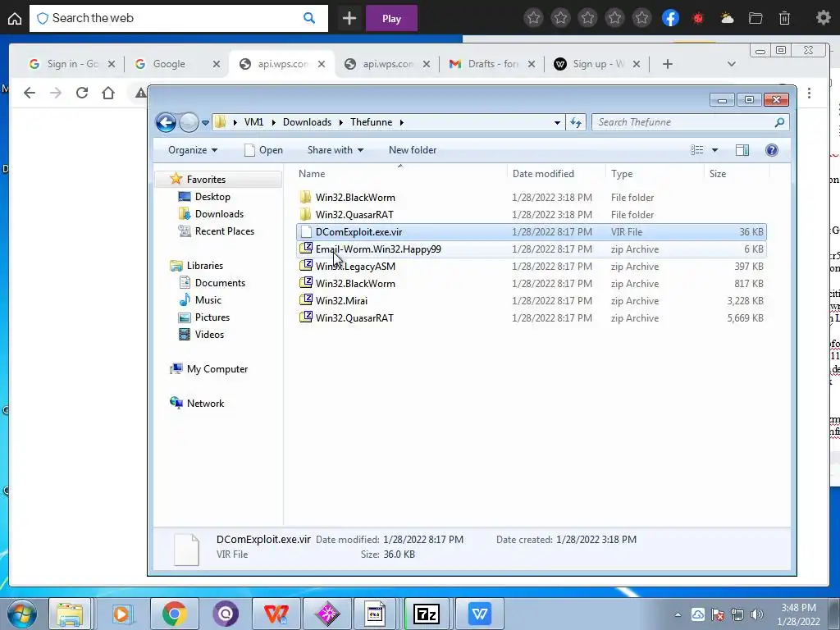Select the Win32.QuasarRAT zip archive
Screen dimensions: 840x630
[532, 317]
